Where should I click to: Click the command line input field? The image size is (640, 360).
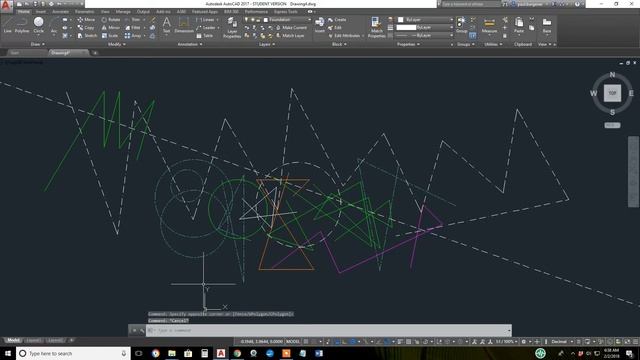[329, 330]
